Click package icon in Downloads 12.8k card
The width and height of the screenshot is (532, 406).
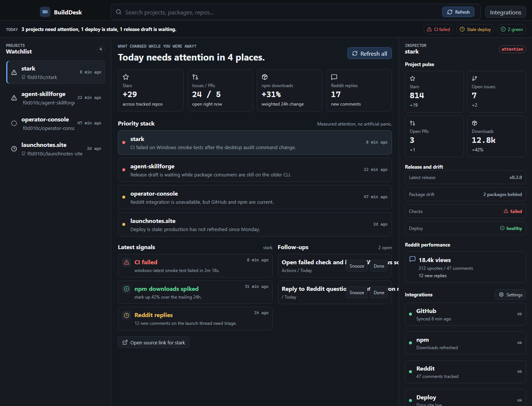pos(475,123)
